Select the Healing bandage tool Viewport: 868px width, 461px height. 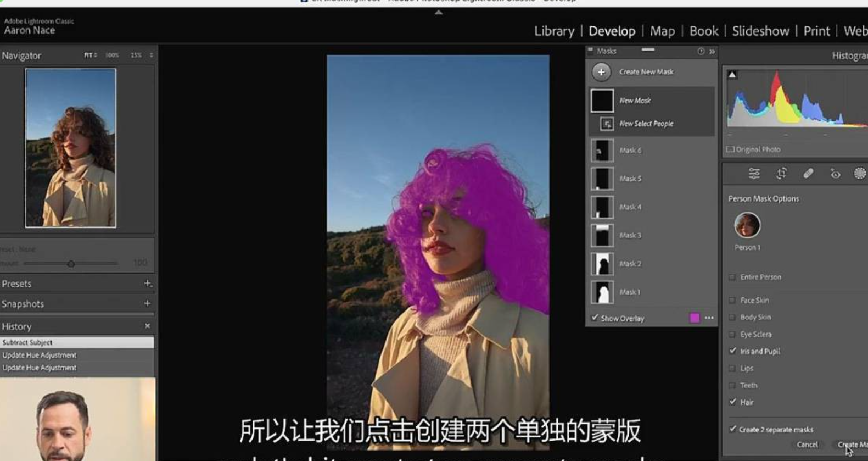point(808,174)
